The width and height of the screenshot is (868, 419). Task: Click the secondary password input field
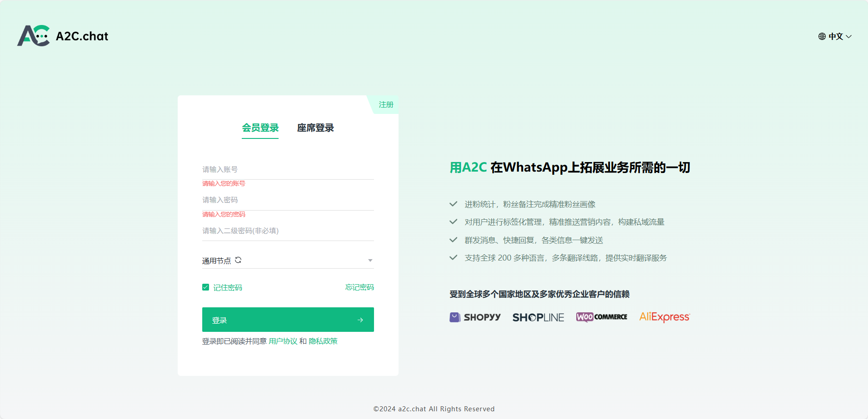click(x=288, y=231)
